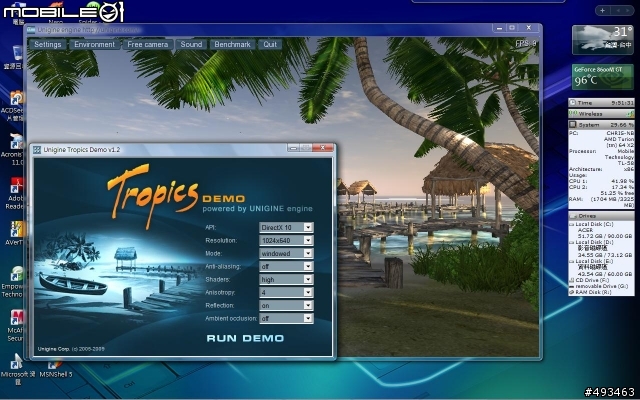Quit the Unigine engine demo
This screenshot has height=400, width=640.
pos(270,44)
